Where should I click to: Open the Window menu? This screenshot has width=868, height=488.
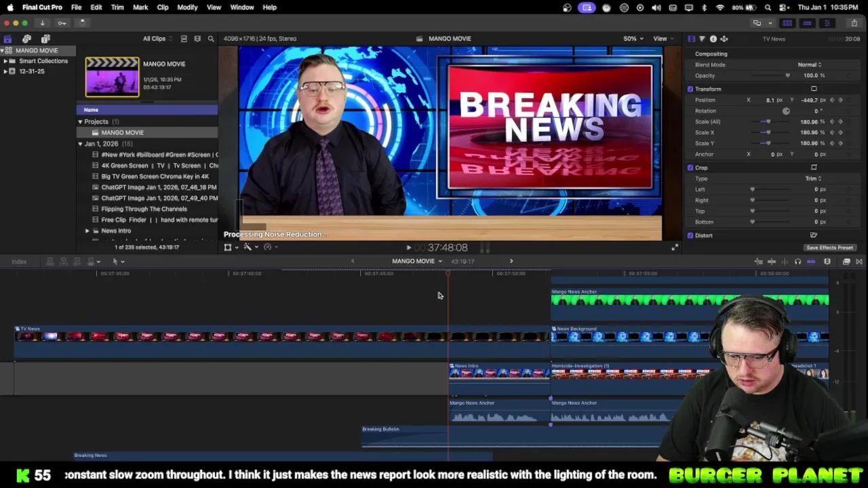[x=242, y=7]
